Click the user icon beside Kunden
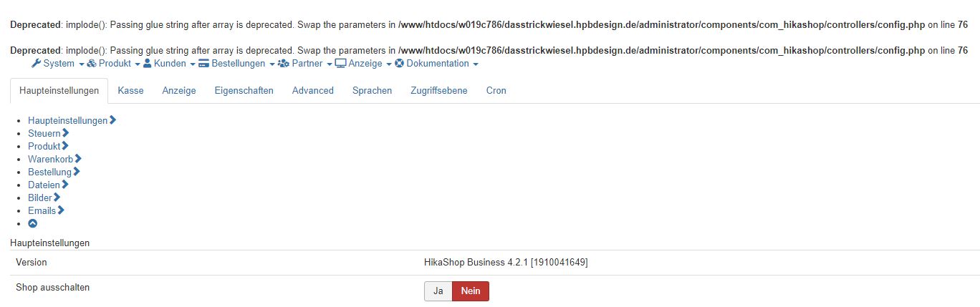Screen dimensions: 980x307 (148, 64)
